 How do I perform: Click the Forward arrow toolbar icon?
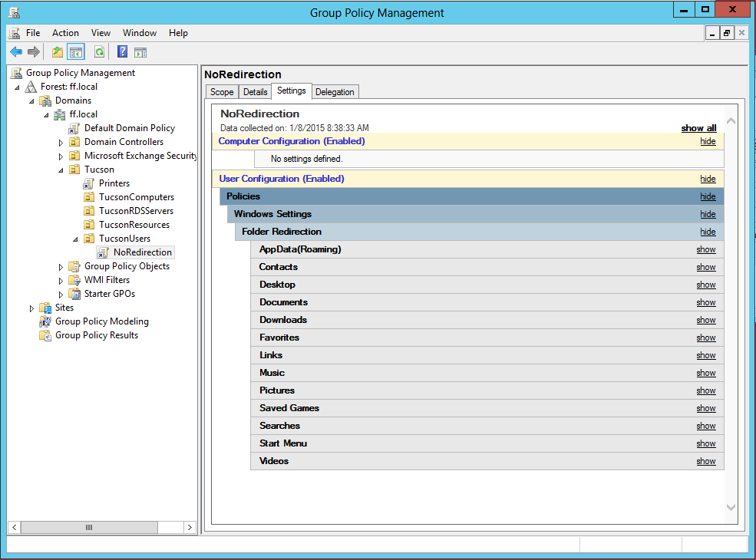pyautogui.click(x=34, y=51)
